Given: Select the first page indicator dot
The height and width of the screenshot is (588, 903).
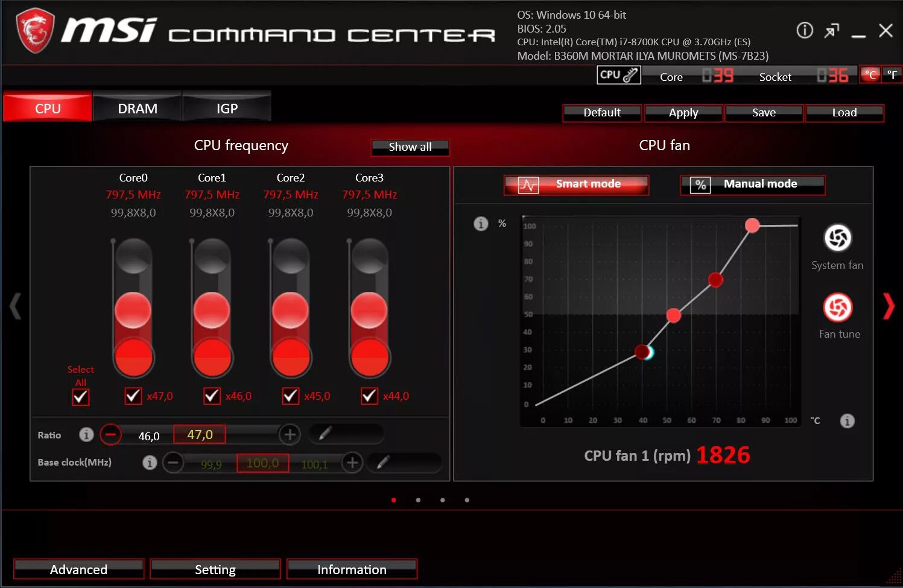Looking at the screenshot, I should pos(394,500).
